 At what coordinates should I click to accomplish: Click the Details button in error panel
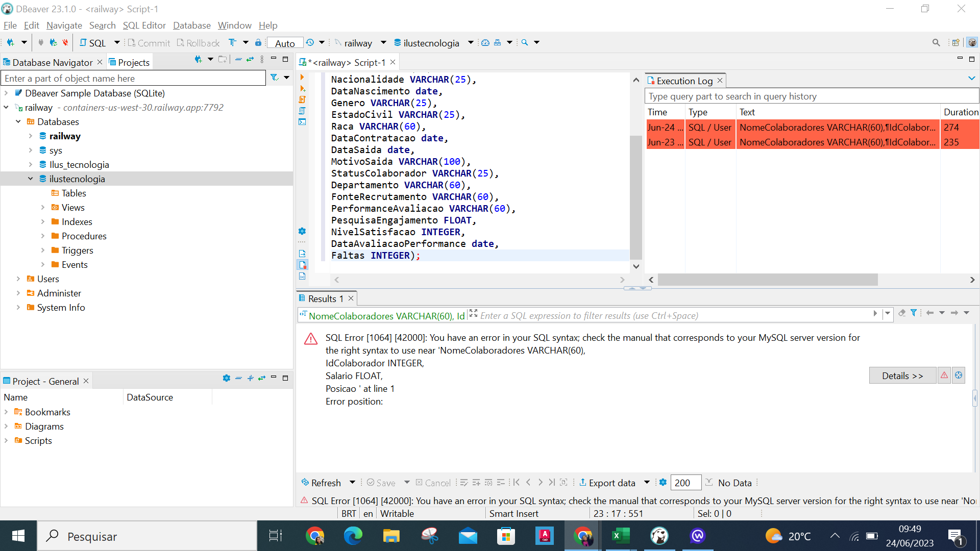pyautogui.click(x=901, y=375)
